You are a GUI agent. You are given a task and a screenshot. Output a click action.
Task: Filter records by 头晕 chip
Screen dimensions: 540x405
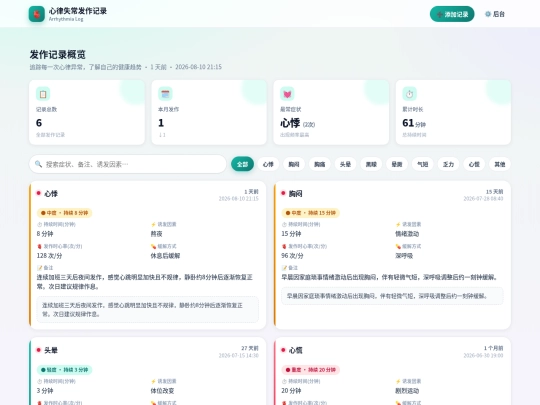coord(345,164)
